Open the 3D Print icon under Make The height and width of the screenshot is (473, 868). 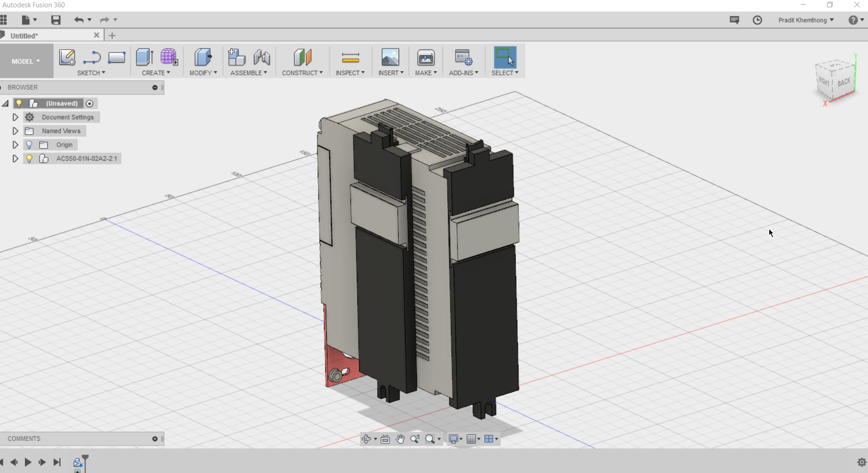[x=426, y=58]
